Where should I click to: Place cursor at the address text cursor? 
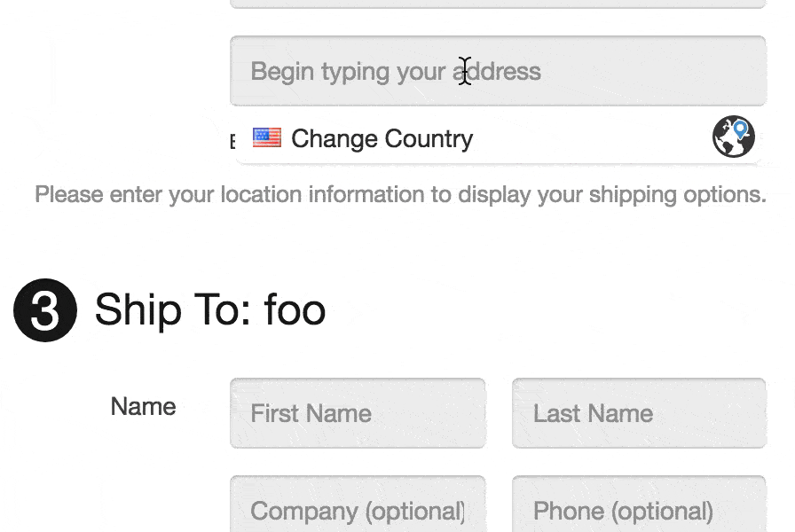coord(465,71)
